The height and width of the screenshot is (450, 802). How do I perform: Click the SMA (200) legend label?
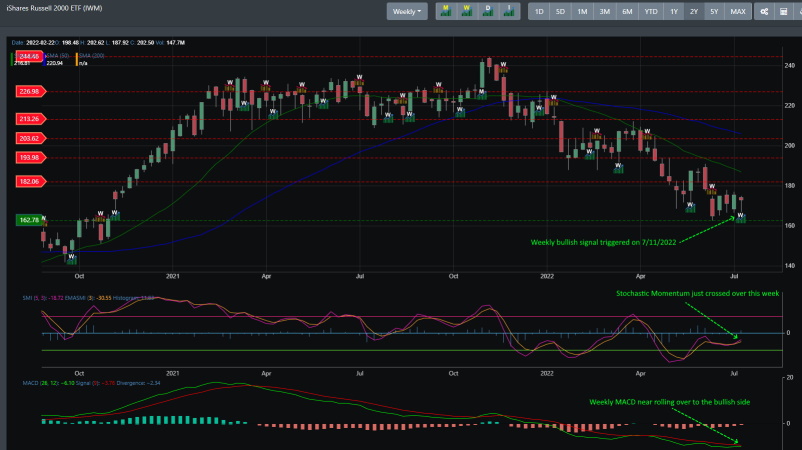tap(92, 56)
